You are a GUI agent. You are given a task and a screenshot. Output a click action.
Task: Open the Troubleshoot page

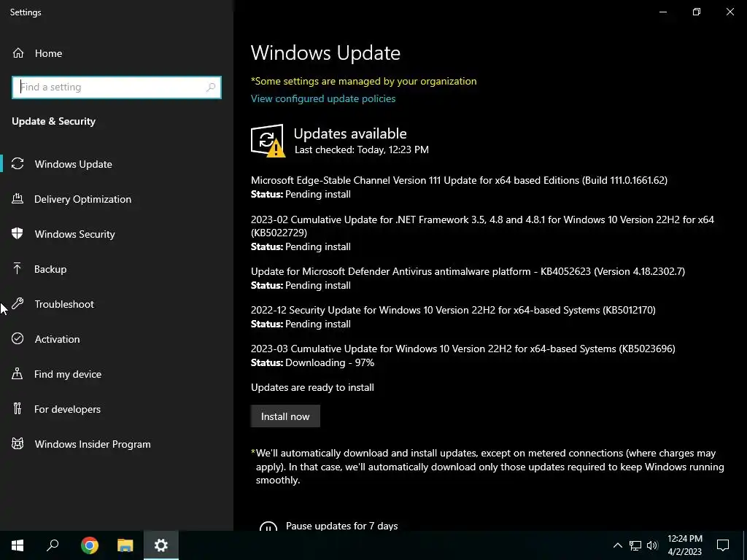point(117,304)
